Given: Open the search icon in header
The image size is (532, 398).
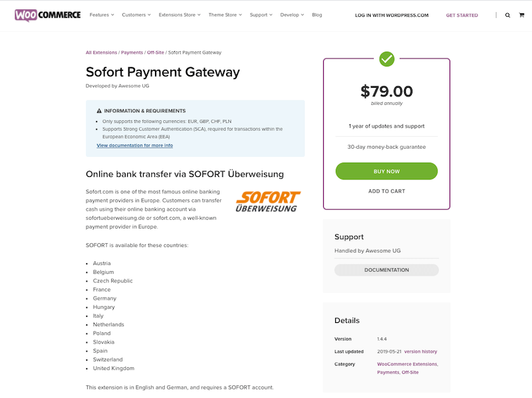Looking at the screenshot, I should point(508,15).
